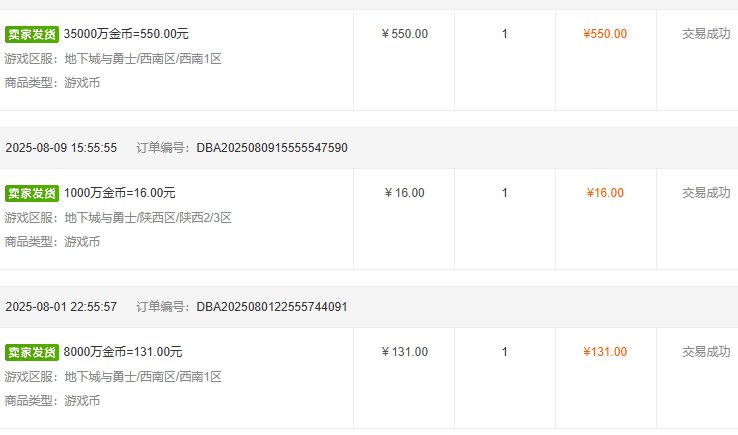The image size is (738, 435).
Task: Select order number DBA2025080122555744091
Action: [x=272, y=307]
